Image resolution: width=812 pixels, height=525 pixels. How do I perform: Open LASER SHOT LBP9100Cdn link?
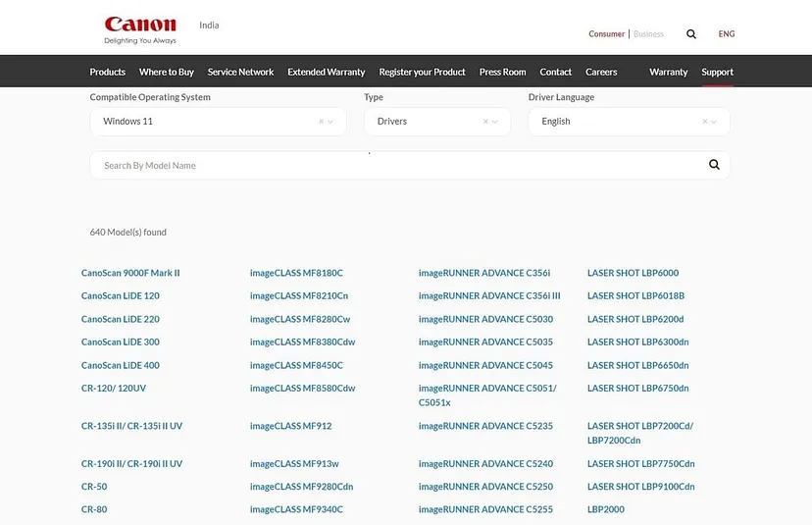click(x=640, y=486)
